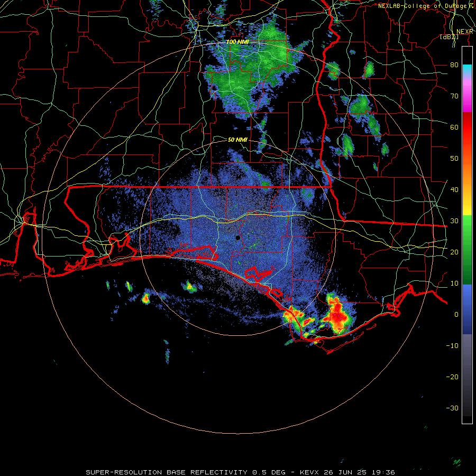Click the 20 value on dBZ scale
The height and width of the screenshot is (476, 476).
(x=454, y=252)
